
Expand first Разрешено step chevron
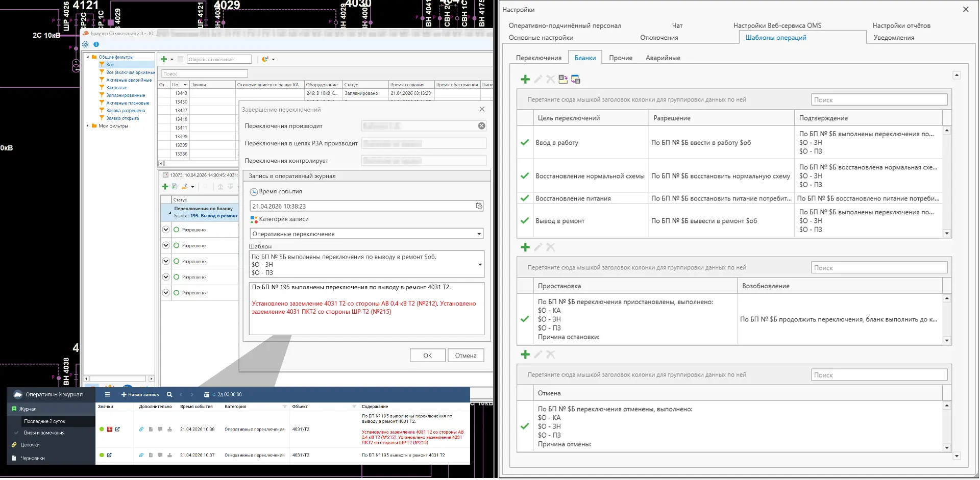(x=166, y=230)
